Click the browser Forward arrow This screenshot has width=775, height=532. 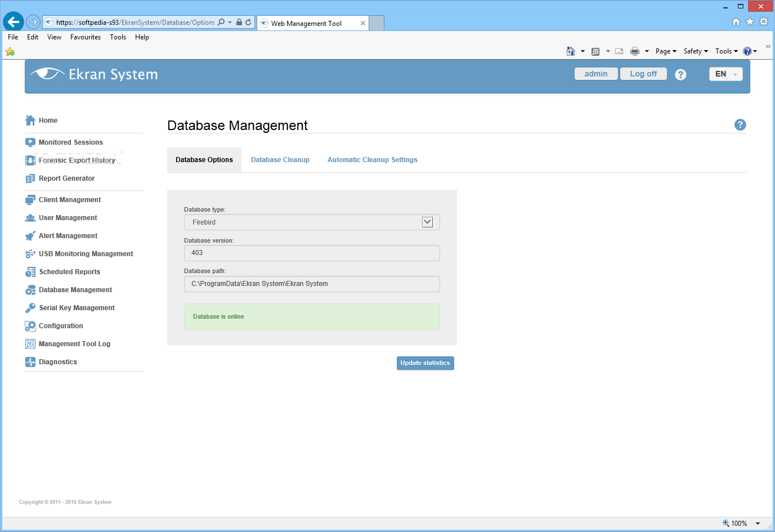(33, 22)
